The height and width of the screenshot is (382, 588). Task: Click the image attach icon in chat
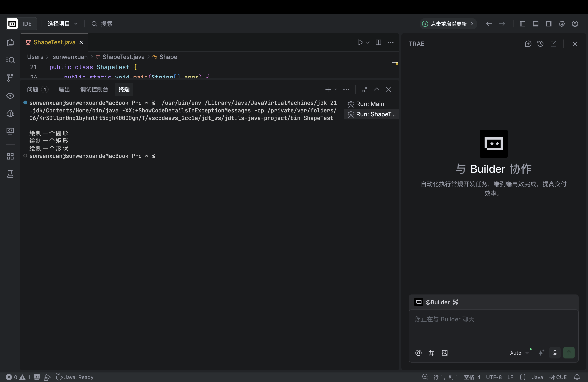(444, 353)
